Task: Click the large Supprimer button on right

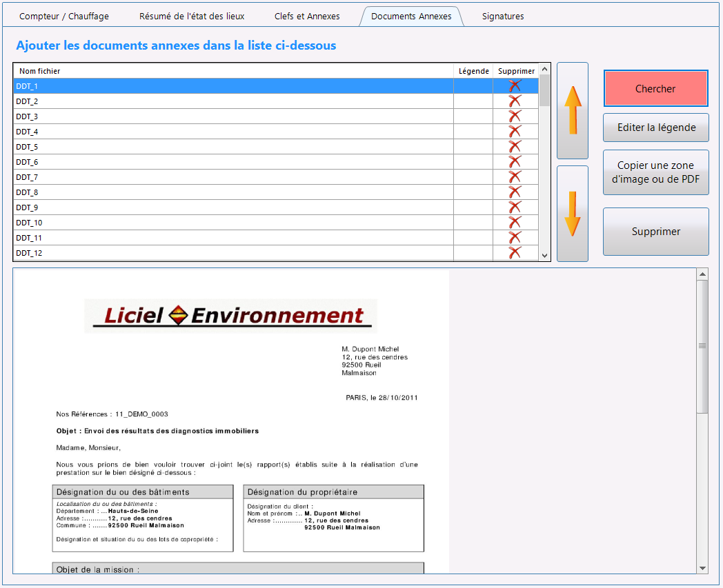Action: [656, 232]
